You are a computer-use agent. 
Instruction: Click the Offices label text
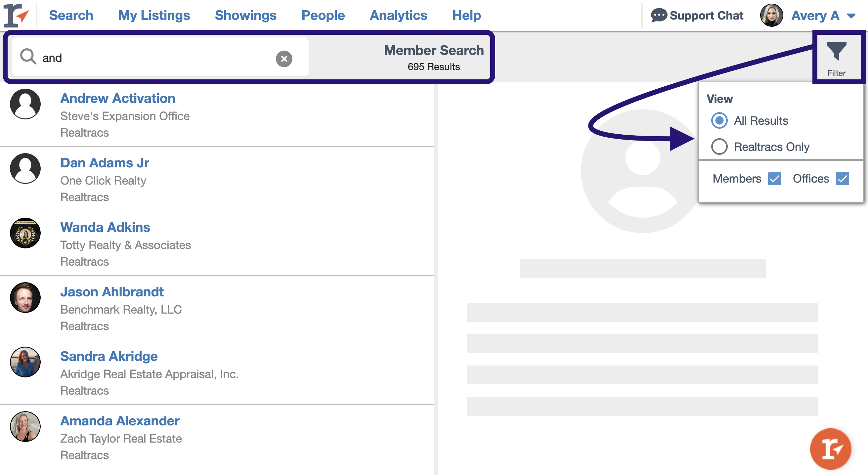coord(811,179)
